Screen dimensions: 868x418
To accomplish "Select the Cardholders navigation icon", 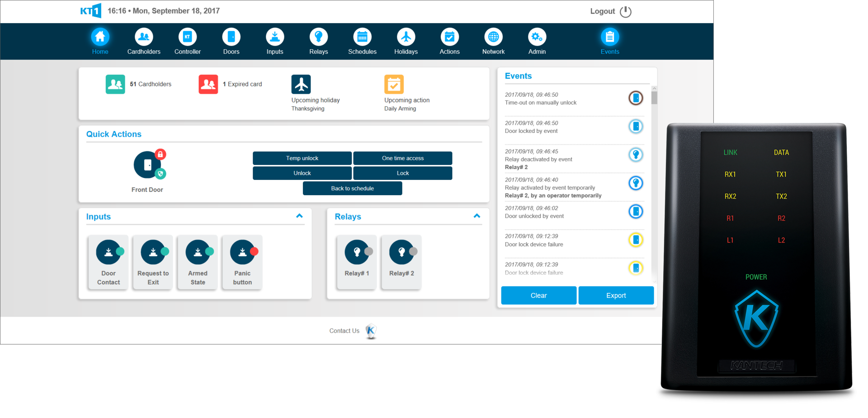I will point(143,36).
